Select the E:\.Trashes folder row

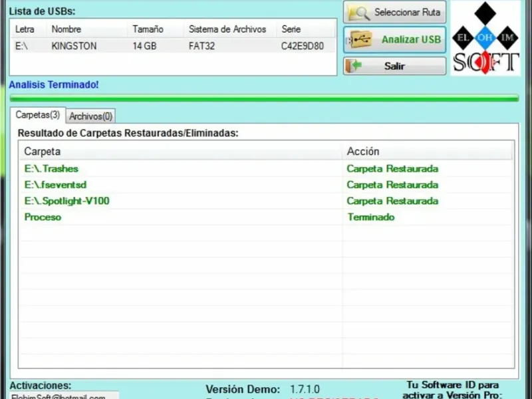(266, 169)
